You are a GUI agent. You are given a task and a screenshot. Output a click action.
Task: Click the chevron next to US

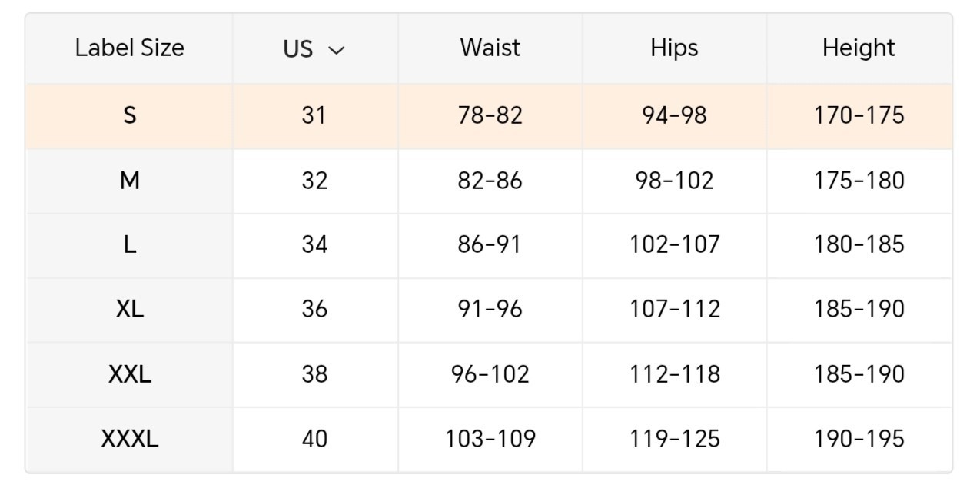click(x=336, y=51)
